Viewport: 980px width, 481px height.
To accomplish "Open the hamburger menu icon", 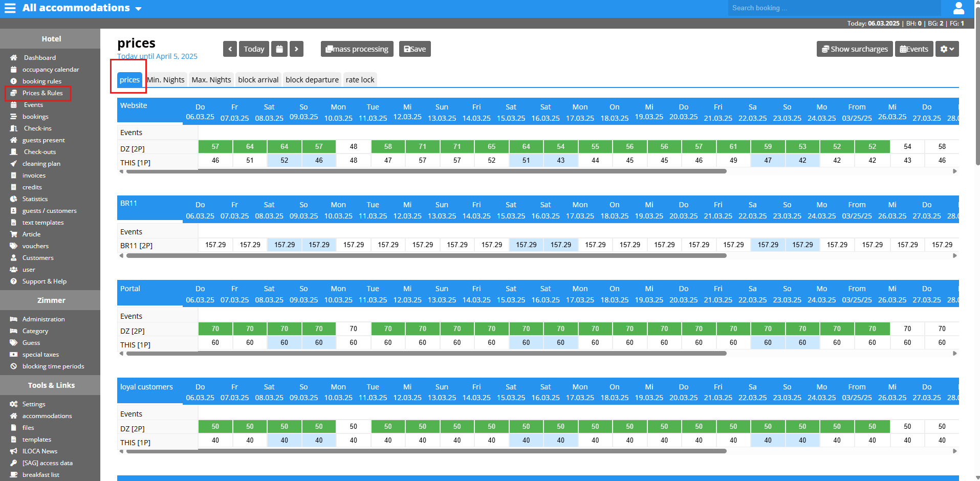I will pos(10,8).
